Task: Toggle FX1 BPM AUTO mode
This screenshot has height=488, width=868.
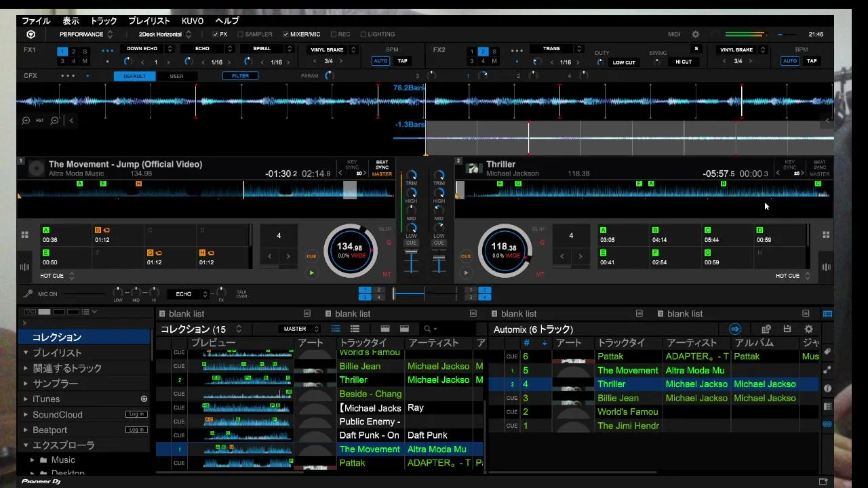Action: click(380, 61)
